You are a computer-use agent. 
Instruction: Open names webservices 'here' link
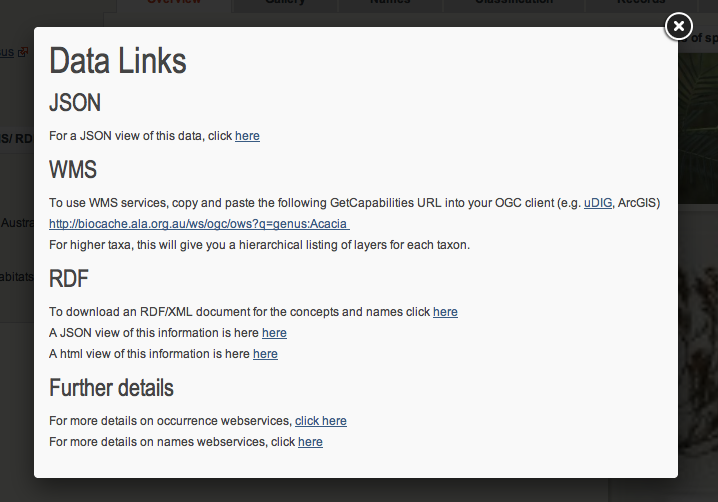pos(310,442)
